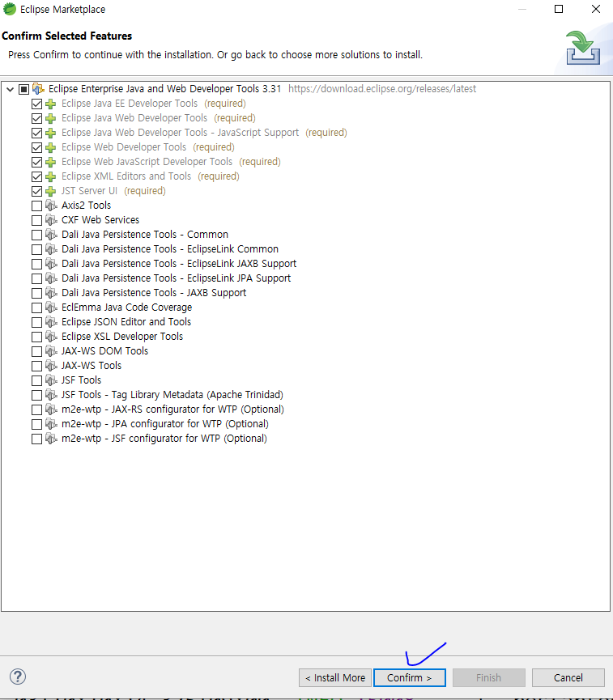Click green plus icon beside JST Server UI
The height and width of the screenshot is (700, 613).
click(x=51, y=192)
